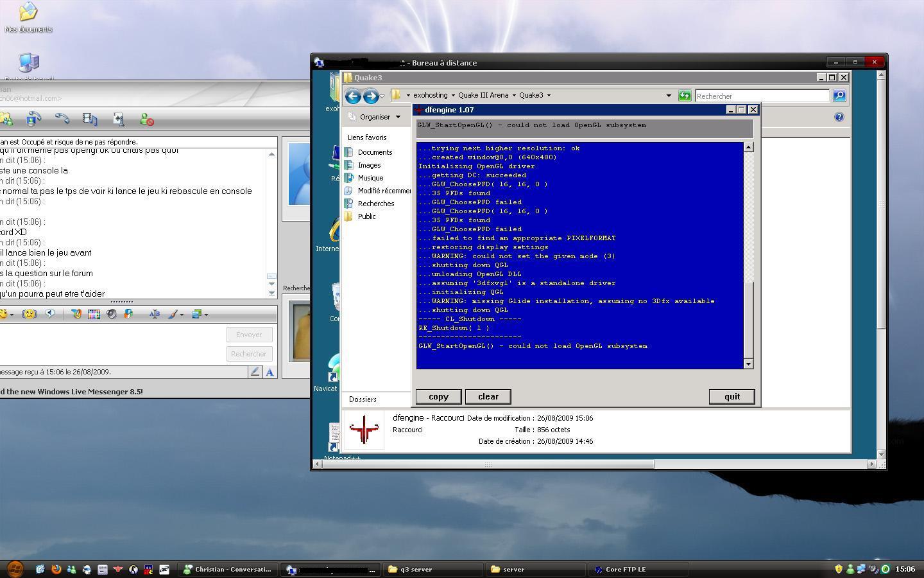The image size is (924, 578).
Task: Click the dfengine console scroll down arrow
Action: pos(748,364)
